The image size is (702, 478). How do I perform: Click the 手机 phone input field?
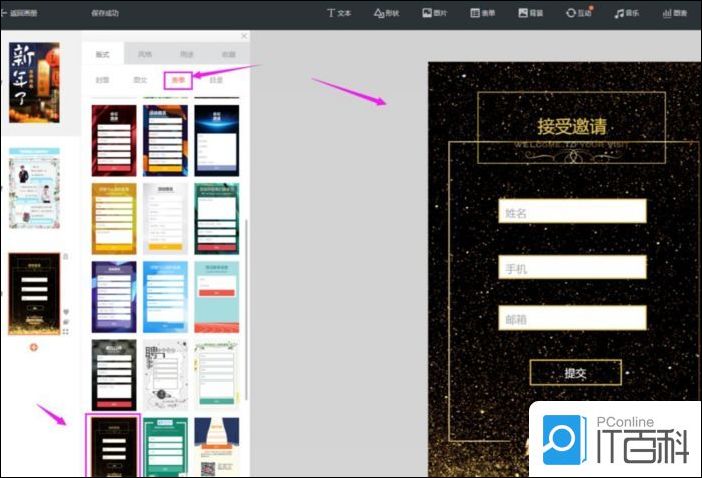click(x=572, y=267)
